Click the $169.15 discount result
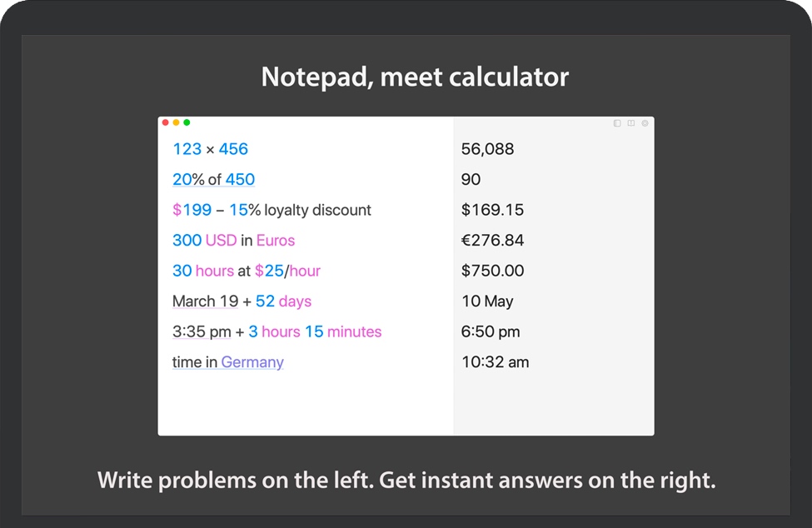 492,210
